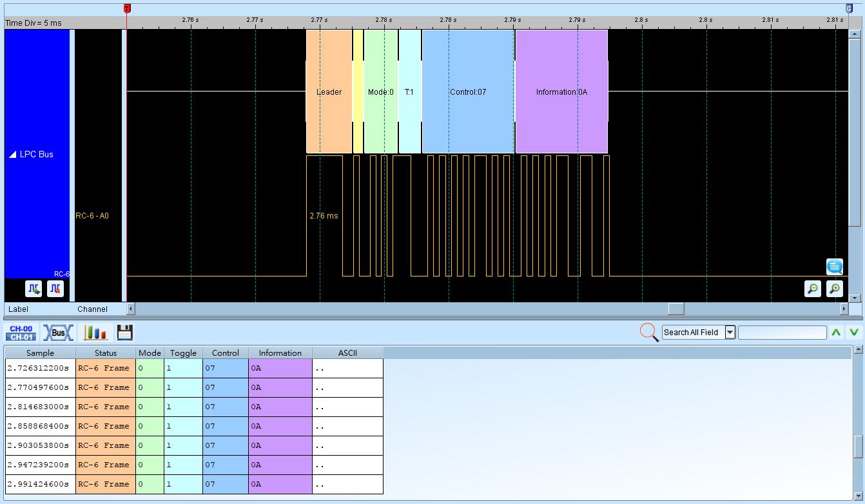Screen dimensions: 865x504
Task: Click the waveform icon with green arrow
Action: coord(34,289)
